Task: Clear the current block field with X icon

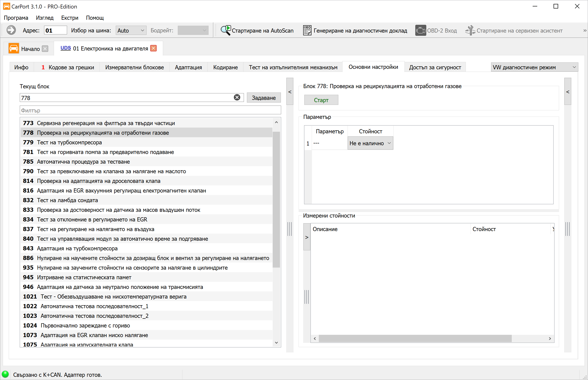Action: [237, 98]
